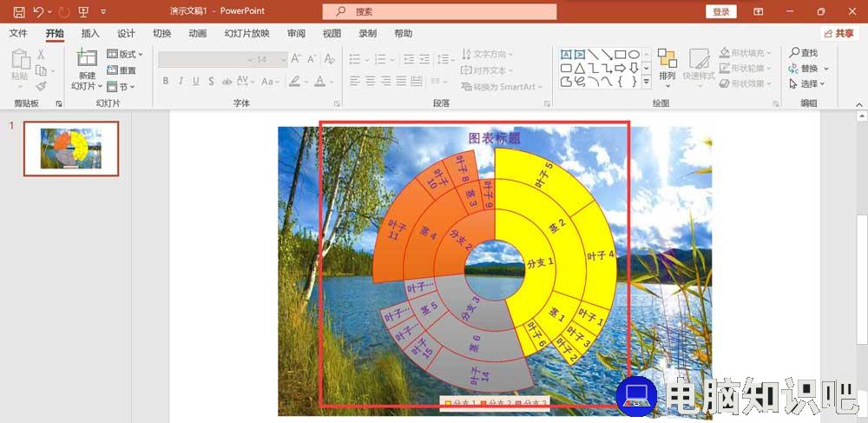Open the 录制 tab
The height and width of the screenshot is (423, 868).
pos(367,33)
